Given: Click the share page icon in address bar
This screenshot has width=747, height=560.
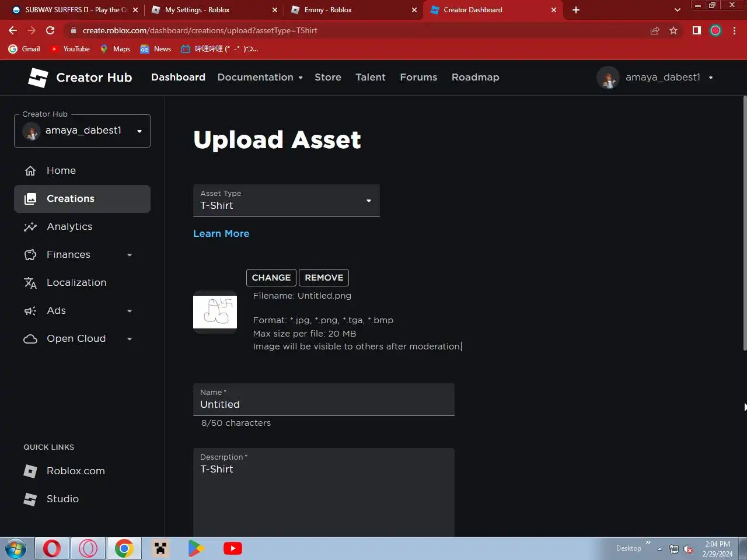Looking at the screenshot, I should tap(655, 30).
